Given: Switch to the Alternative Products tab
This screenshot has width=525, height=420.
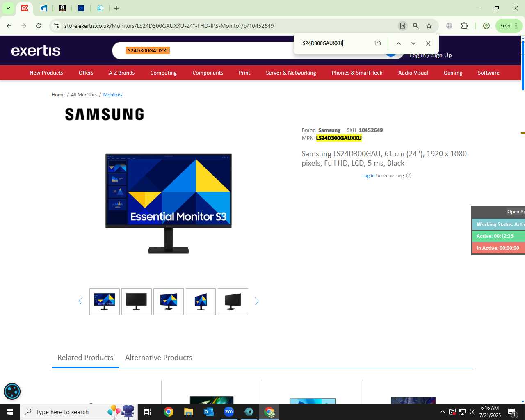Looking at the screenshot, I should 159,358.
